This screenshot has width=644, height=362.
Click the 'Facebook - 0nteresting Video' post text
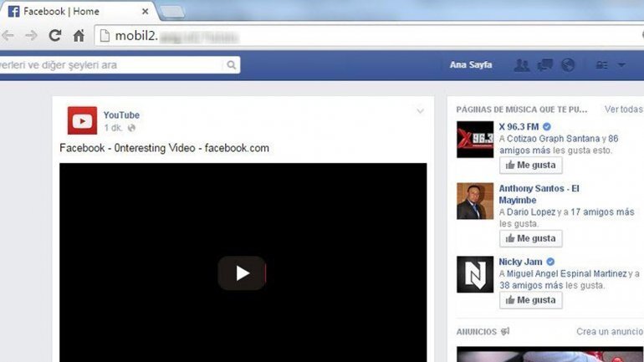click(x=164, y=148)
